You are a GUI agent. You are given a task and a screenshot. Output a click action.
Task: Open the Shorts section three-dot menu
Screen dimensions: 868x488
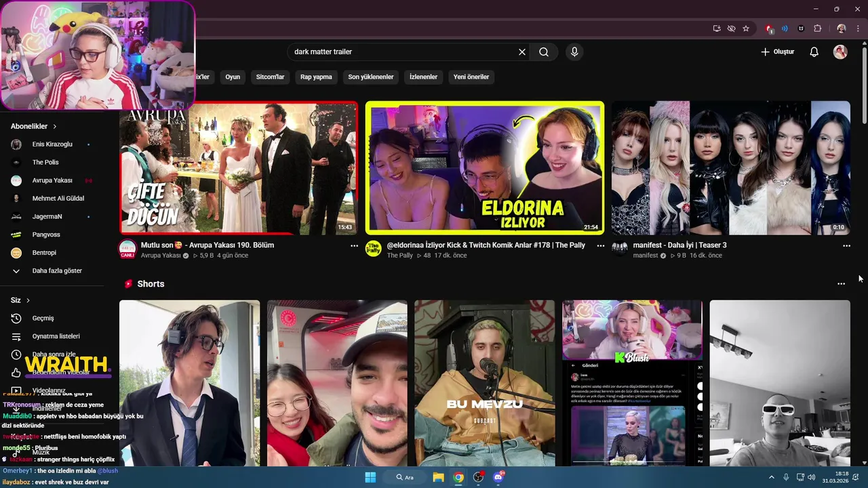click(x=841, y=284)
